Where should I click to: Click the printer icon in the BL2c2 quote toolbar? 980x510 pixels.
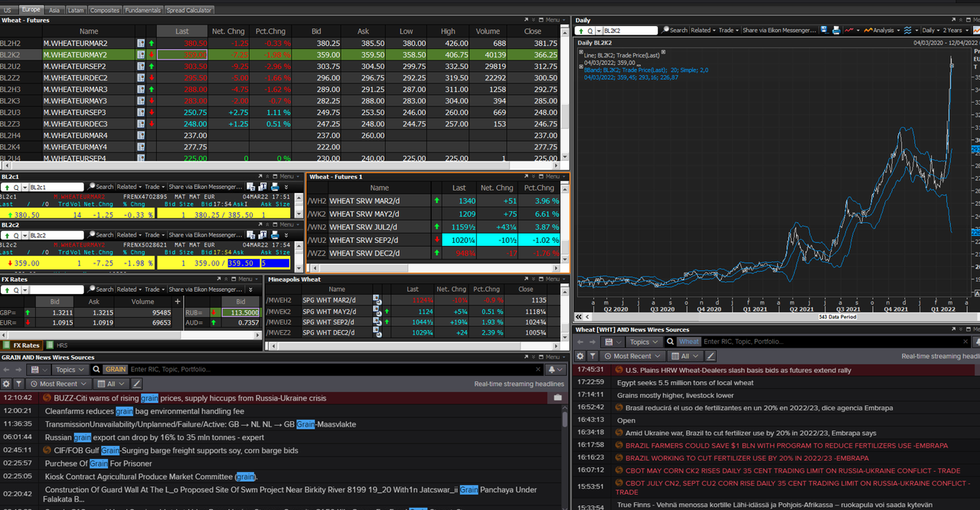click(274, 234)
